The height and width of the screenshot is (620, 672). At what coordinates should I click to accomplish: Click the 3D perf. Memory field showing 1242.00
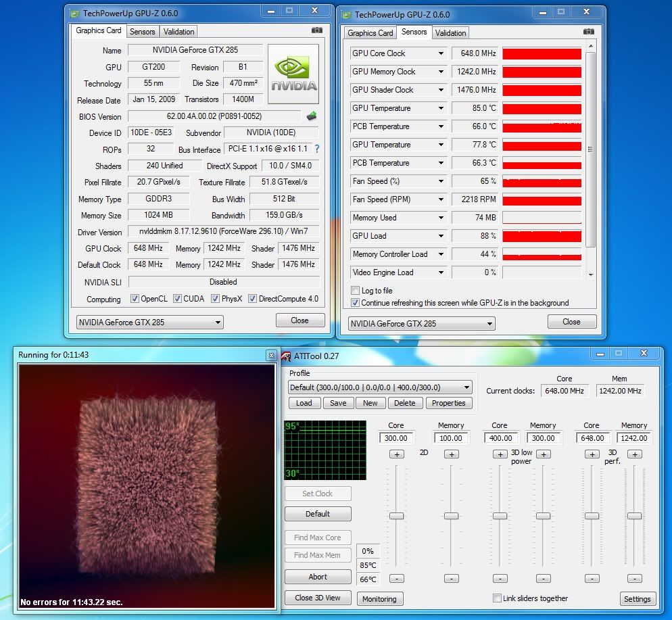[634, 438]
